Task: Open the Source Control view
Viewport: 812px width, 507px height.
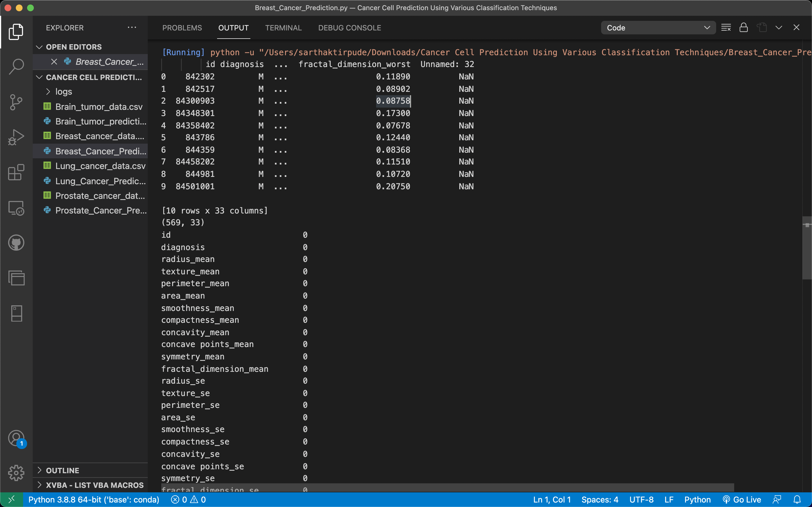Action: [16, 102]
